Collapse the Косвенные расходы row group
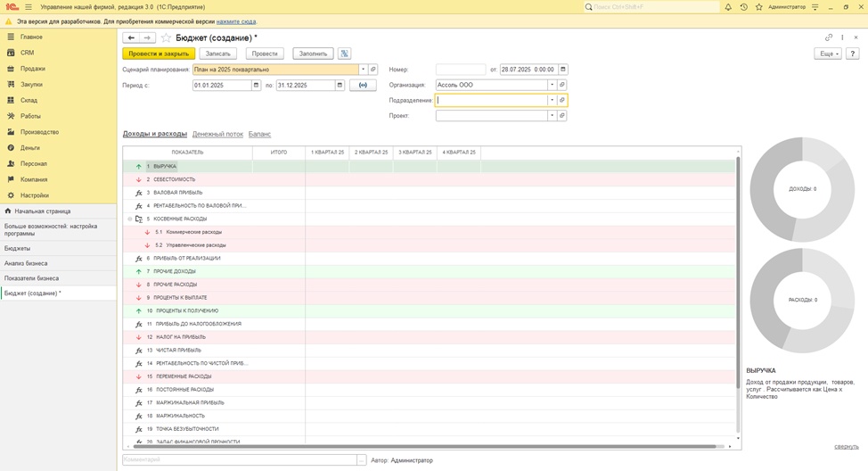 pyautogui.click(x=130, y=219)
